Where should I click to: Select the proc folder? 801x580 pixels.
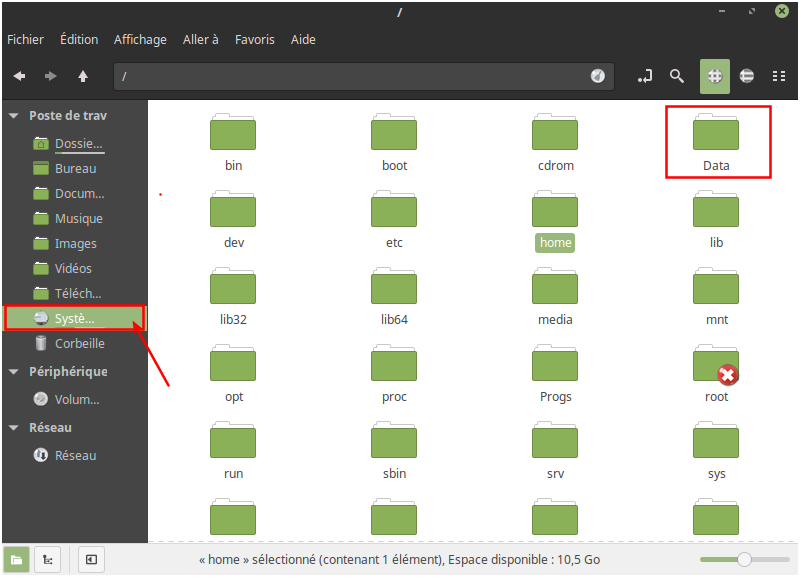[x=394, y=375]
